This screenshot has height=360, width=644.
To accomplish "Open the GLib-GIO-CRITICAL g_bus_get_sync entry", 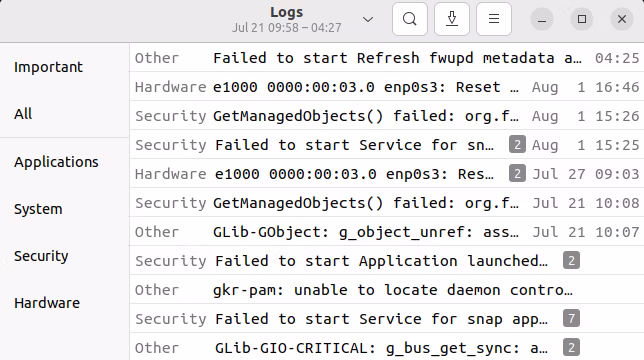I will pos(387,348).
